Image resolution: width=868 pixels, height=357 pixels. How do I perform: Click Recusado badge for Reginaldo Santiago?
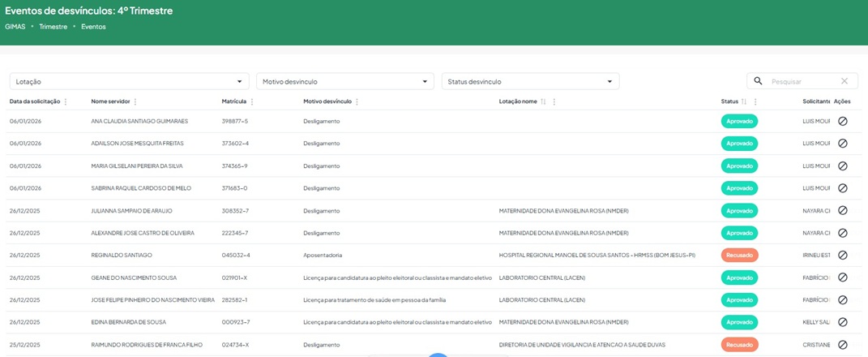pos(739,255)
